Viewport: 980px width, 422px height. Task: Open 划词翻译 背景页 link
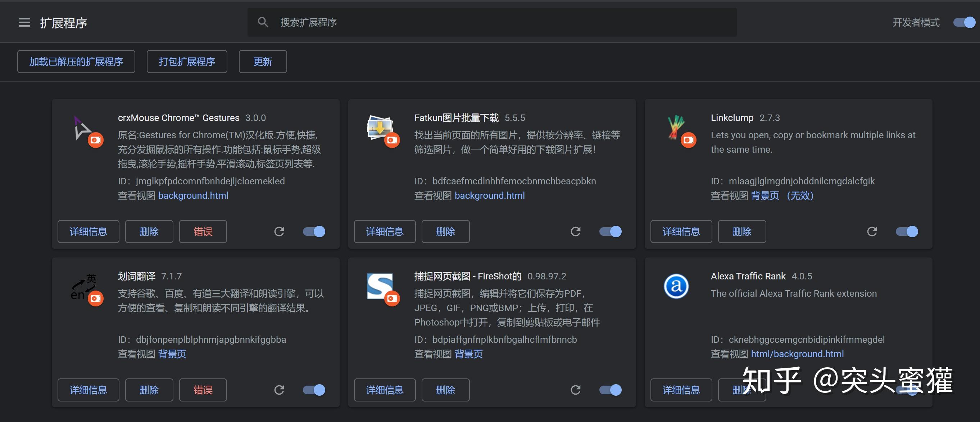pos(172,354)
